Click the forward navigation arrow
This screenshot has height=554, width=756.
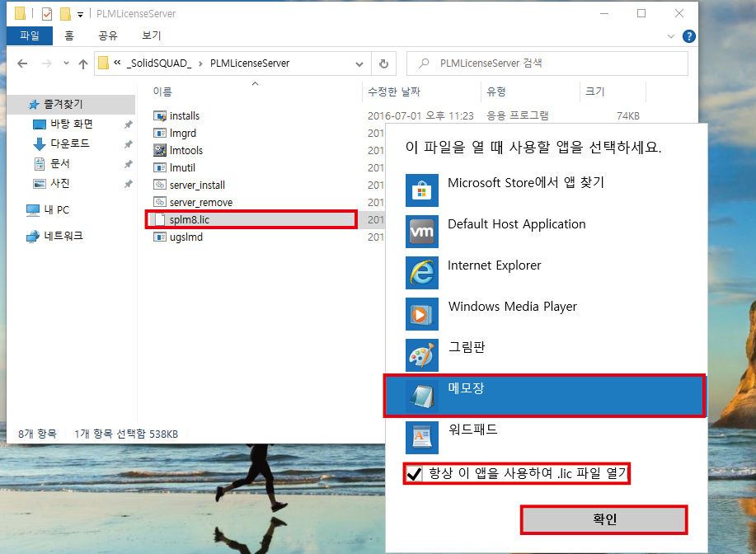[x=46, y=63]
